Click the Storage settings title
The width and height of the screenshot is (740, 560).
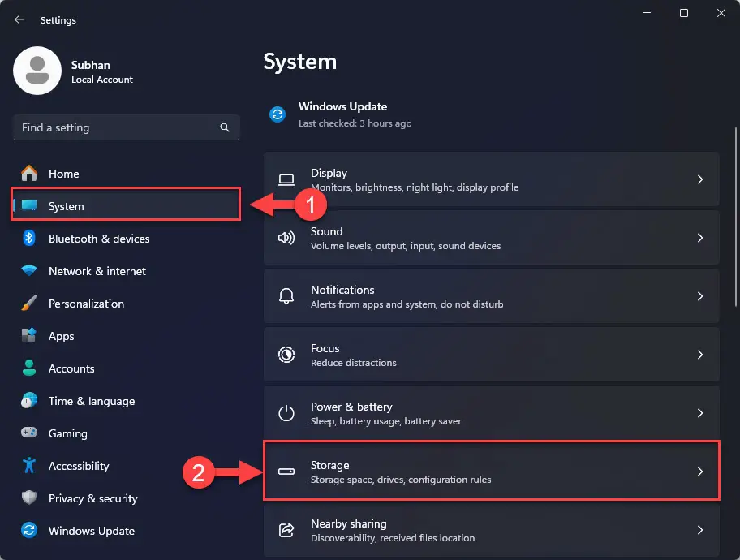click(330, 465)
